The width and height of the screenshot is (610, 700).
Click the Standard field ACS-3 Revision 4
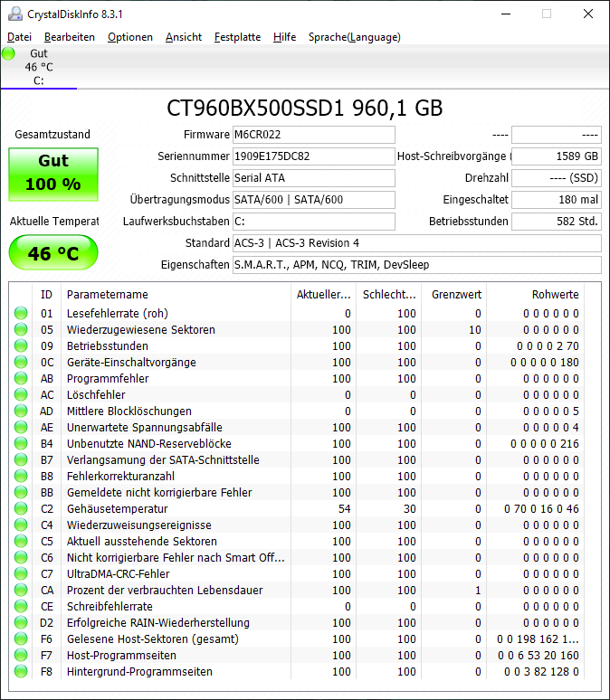pyautogui.click(x=417, y=243)
